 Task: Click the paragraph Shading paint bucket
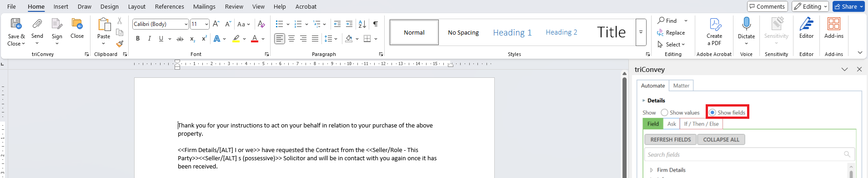pos(348,39)
